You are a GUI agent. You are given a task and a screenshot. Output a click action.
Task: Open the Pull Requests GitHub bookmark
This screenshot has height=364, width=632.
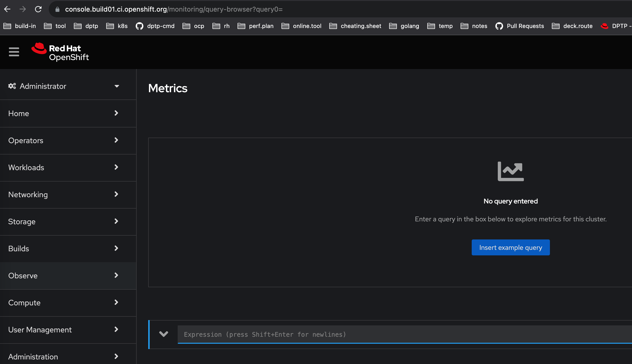click(520, 26)
